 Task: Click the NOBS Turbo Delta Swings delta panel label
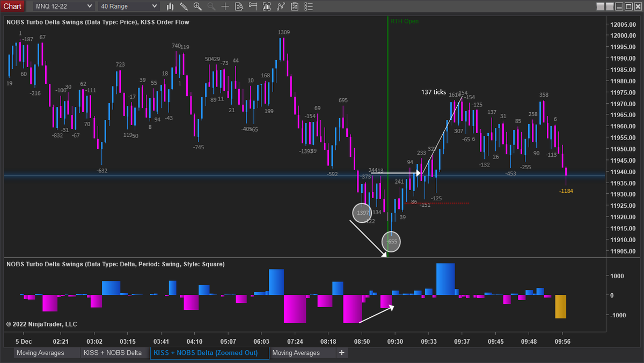pyautogui.click(x=115, y=264)
